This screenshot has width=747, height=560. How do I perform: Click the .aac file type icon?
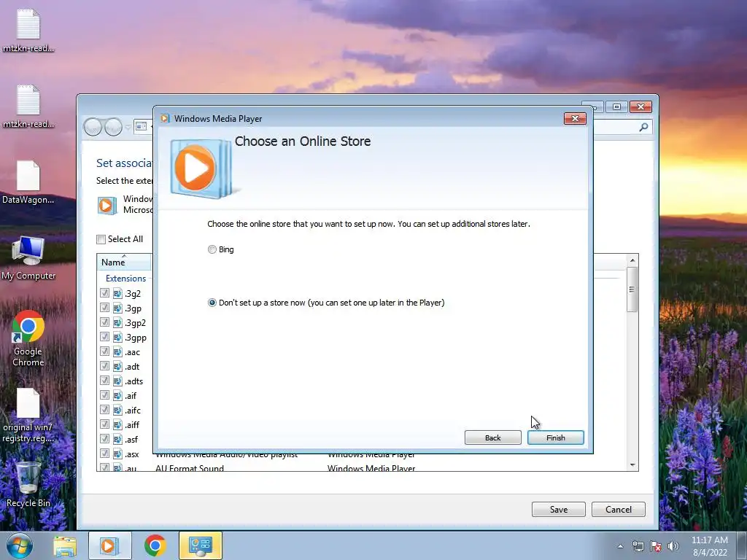pos(117,352)
